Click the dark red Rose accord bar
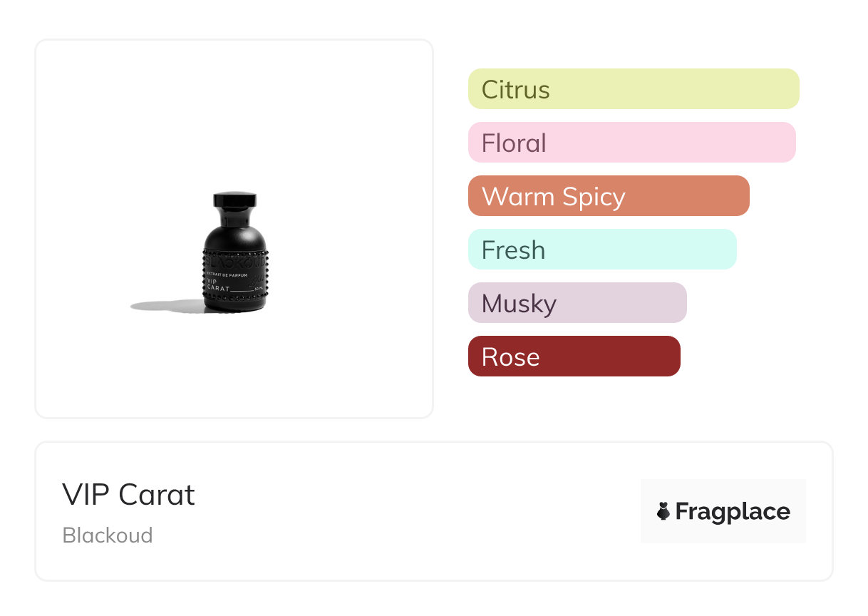 click(x=574, y=356)
